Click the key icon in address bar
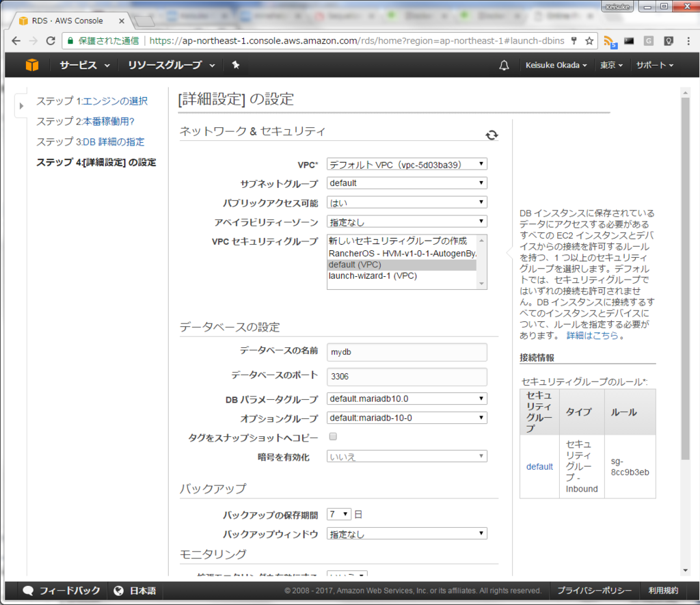Viewport: 700px width, 605px height. pos(574,40)
